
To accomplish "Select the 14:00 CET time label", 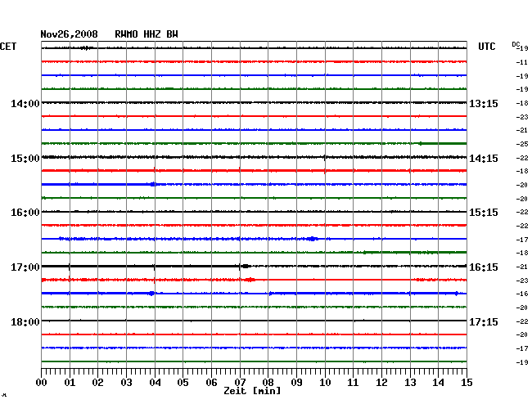I will pyautogui.click(x=25, y=103).
